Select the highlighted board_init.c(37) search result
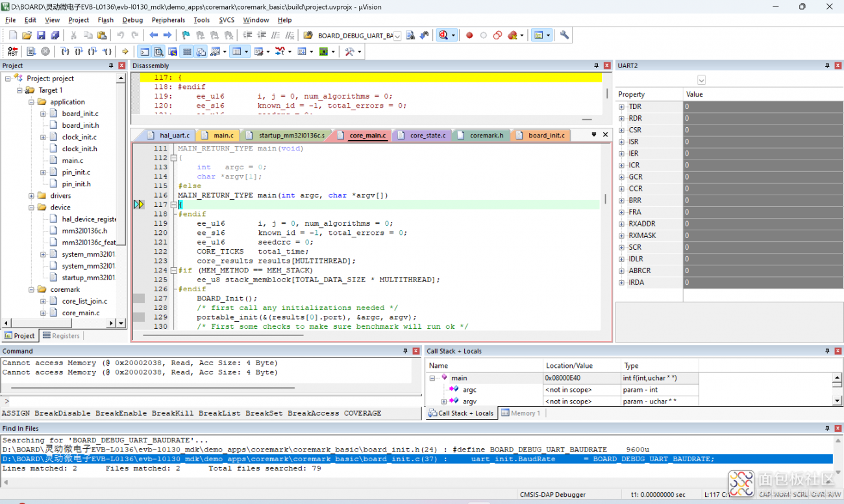Screen dimensions: 844x504 click(x=417, y=459)
